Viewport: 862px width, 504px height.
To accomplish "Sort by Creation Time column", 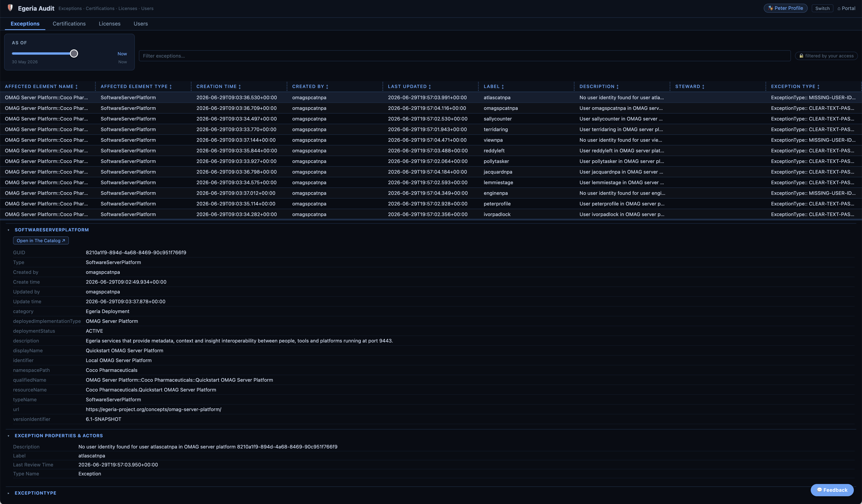I will coord(219,87).
